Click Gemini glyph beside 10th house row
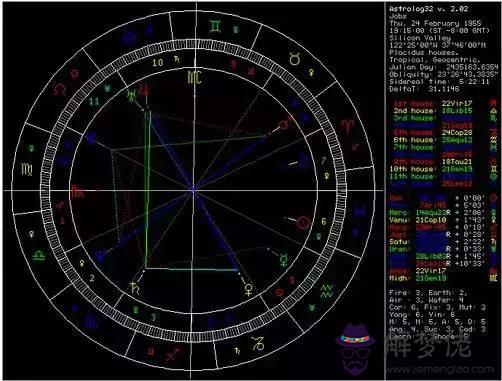The height and width of the screenshot is (381, 502). (493, 169)
